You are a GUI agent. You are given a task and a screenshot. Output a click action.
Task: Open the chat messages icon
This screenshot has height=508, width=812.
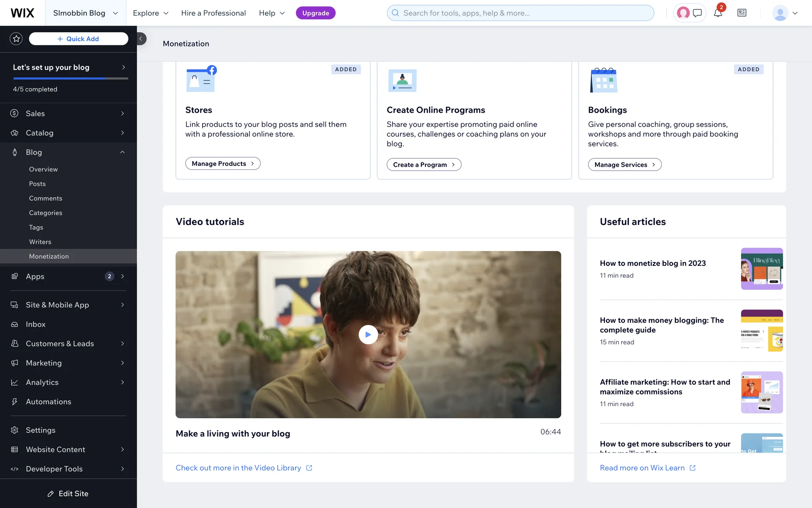pyautogui.click(x=697, y=13)
